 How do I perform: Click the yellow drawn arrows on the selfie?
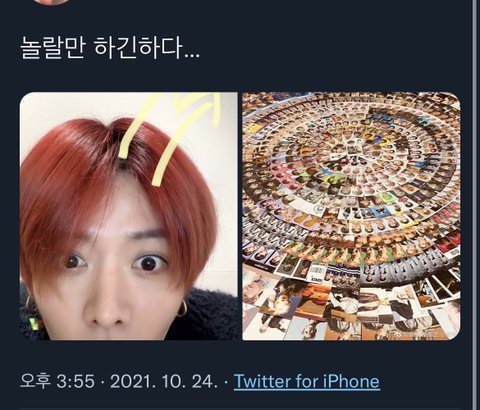[x=170, y=137]
